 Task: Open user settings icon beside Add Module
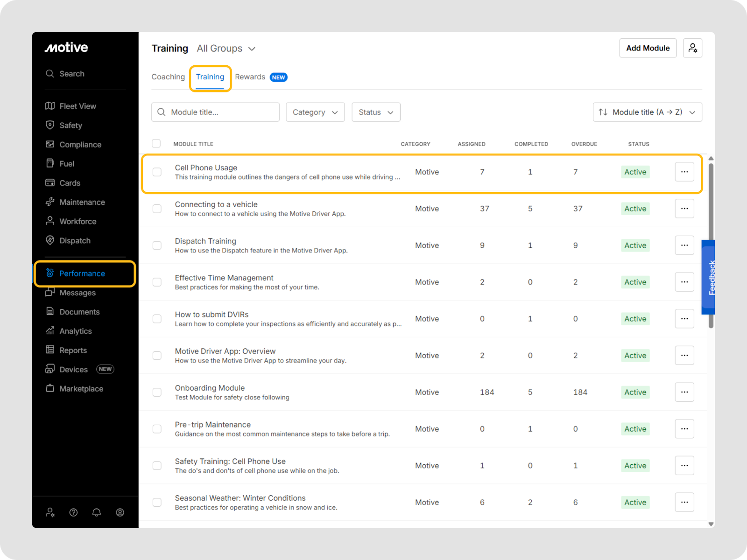692,48
